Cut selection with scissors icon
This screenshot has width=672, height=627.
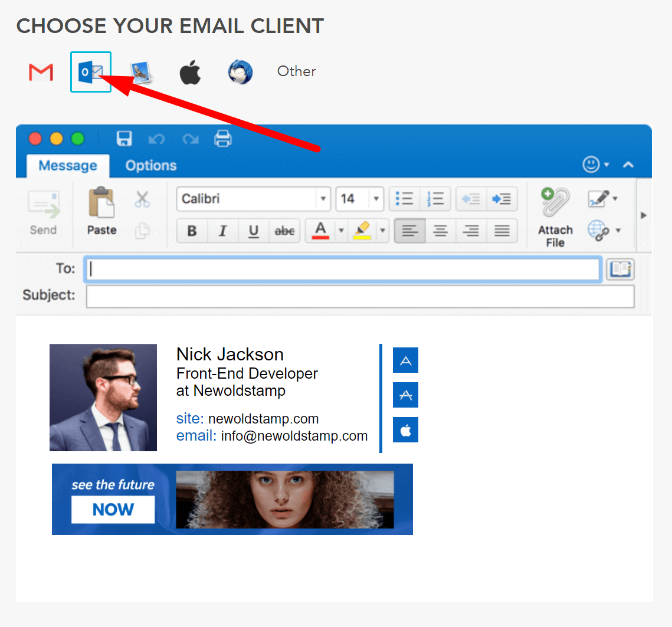[x=142, y=199]
